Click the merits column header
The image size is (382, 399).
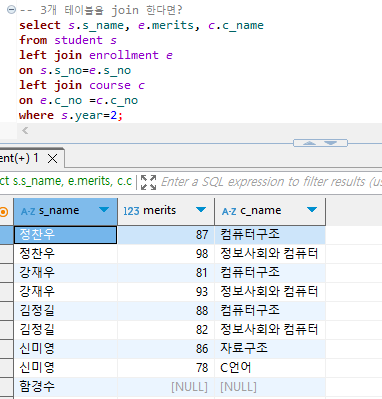[x=166, y=211]
